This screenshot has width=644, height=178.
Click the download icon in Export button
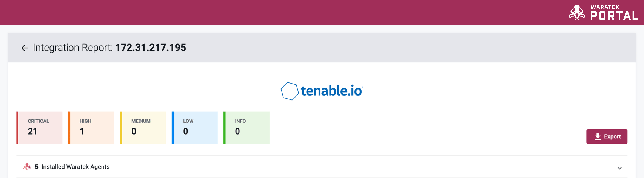(x=597, y=136)
